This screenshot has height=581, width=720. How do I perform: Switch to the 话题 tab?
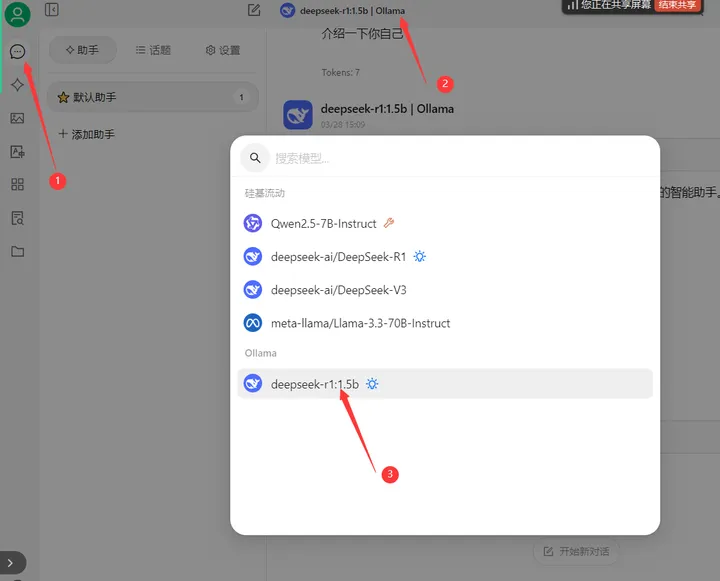153,50
